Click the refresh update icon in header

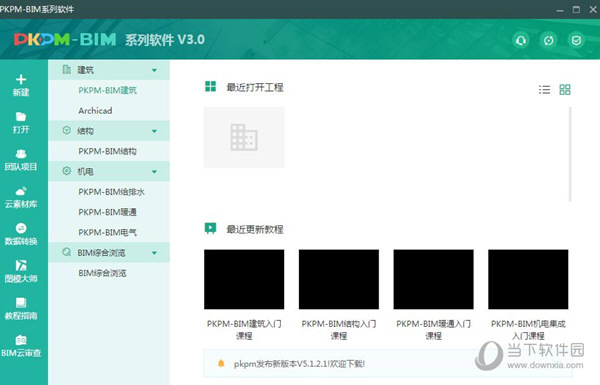(x=549, y=40)
